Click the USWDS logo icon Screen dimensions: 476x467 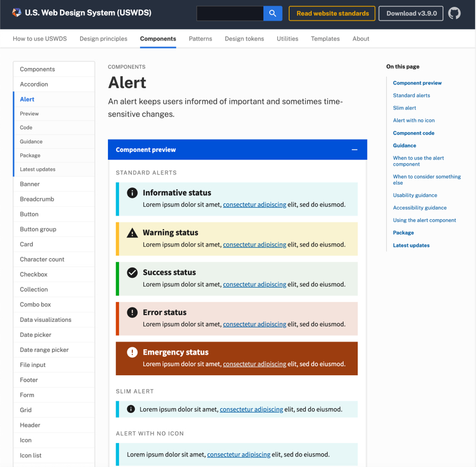click(17, 13)
